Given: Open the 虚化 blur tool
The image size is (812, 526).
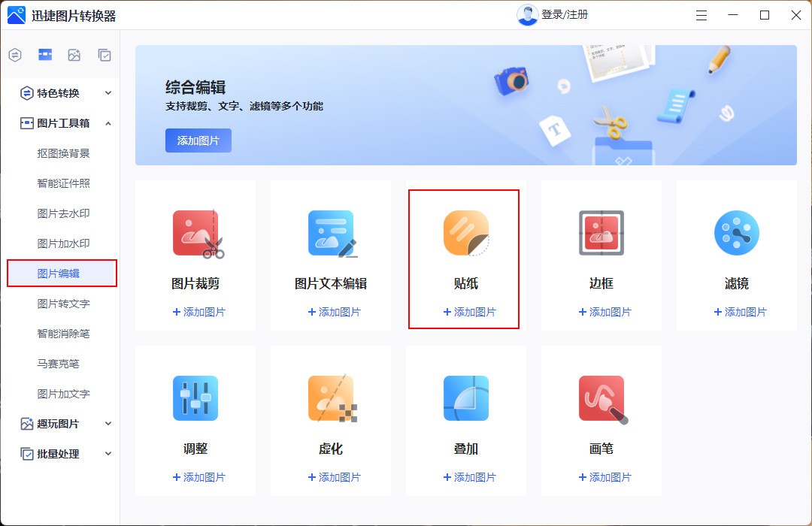Looking at the screenshot, I should pyautogui.click(x=329, y=421).
